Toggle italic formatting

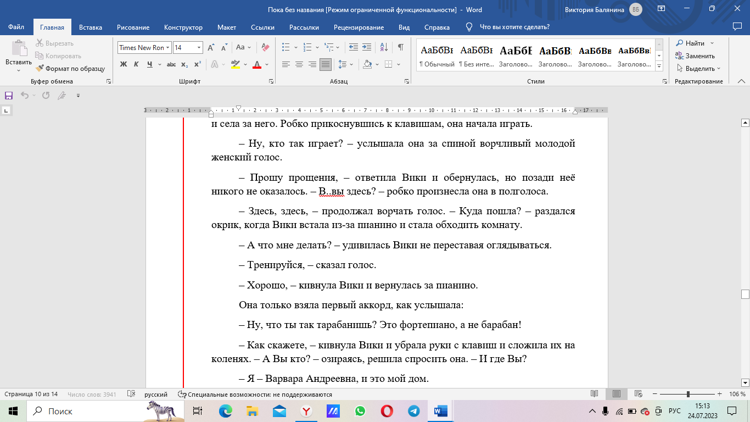point(136,65)
